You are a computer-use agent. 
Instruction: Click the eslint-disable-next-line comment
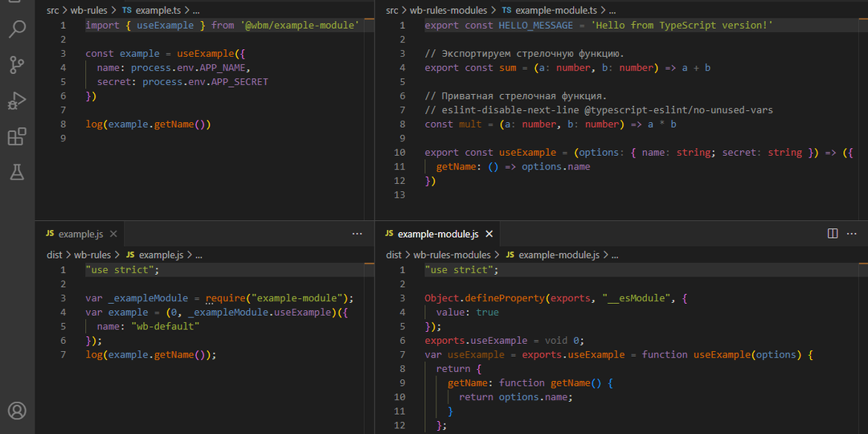(599, 110)
